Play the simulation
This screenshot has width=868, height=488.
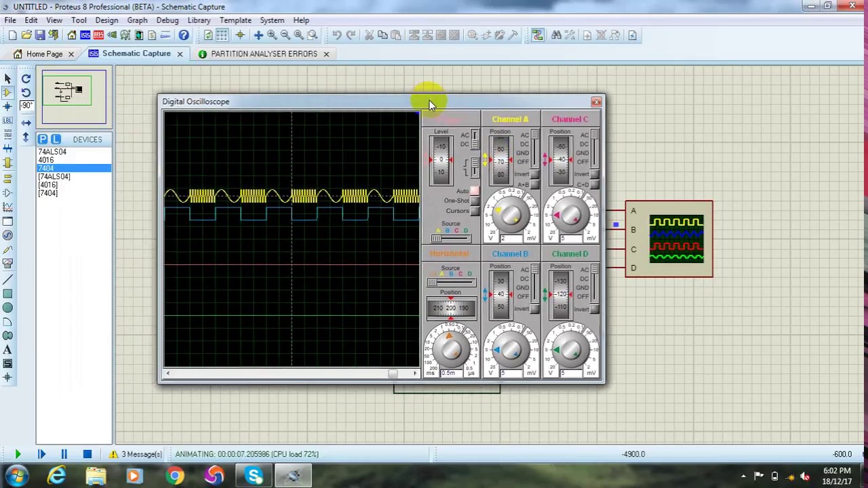pyautogui.click(x=18, y=454)
